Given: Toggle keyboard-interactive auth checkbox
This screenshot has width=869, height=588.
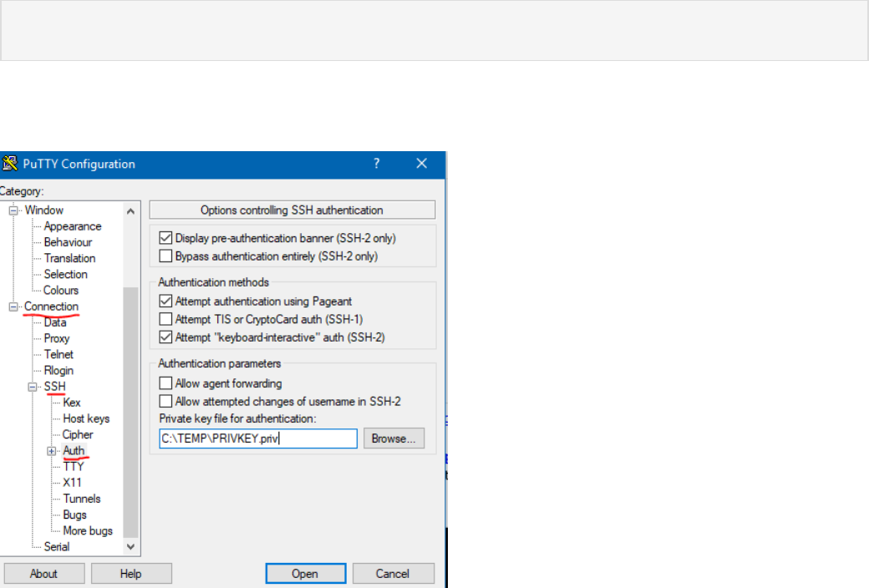Looking at the screenshot, I should (165, 337).
